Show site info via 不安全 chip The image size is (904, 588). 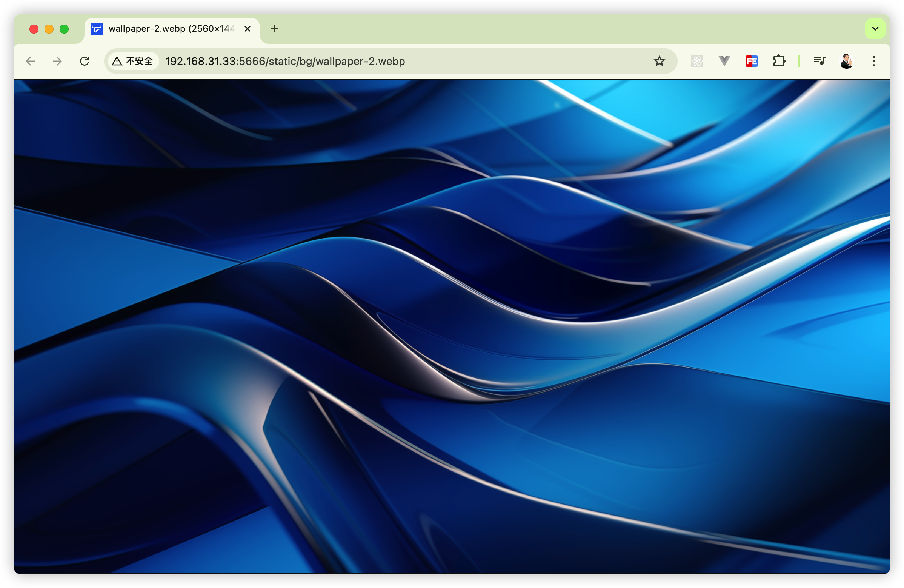133,61
